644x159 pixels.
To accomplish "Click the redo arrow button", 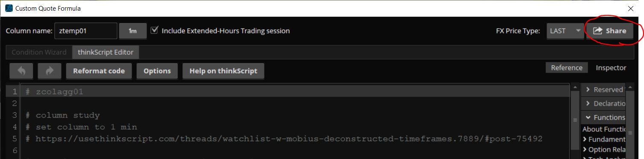I will point(50,71).
